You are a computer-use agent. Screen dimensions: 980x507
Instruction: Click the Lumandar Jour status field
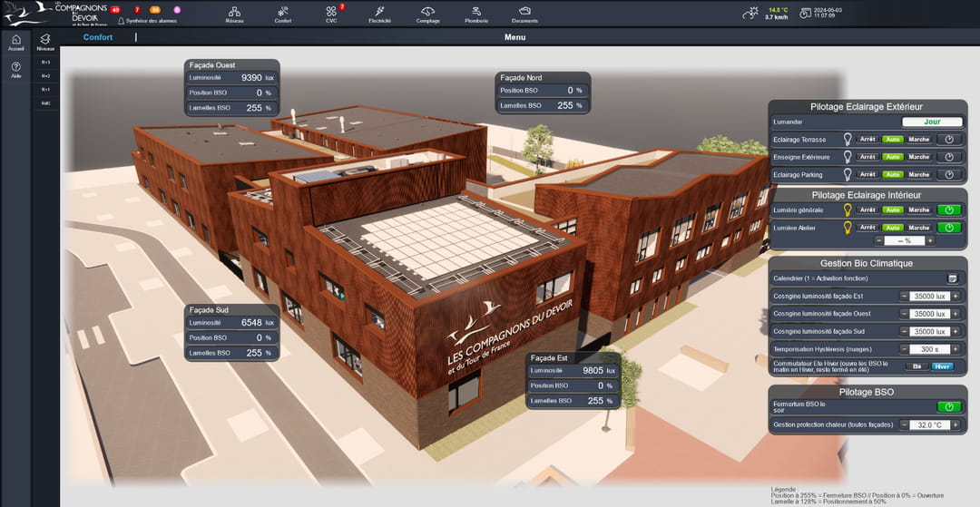pos(932,122)
